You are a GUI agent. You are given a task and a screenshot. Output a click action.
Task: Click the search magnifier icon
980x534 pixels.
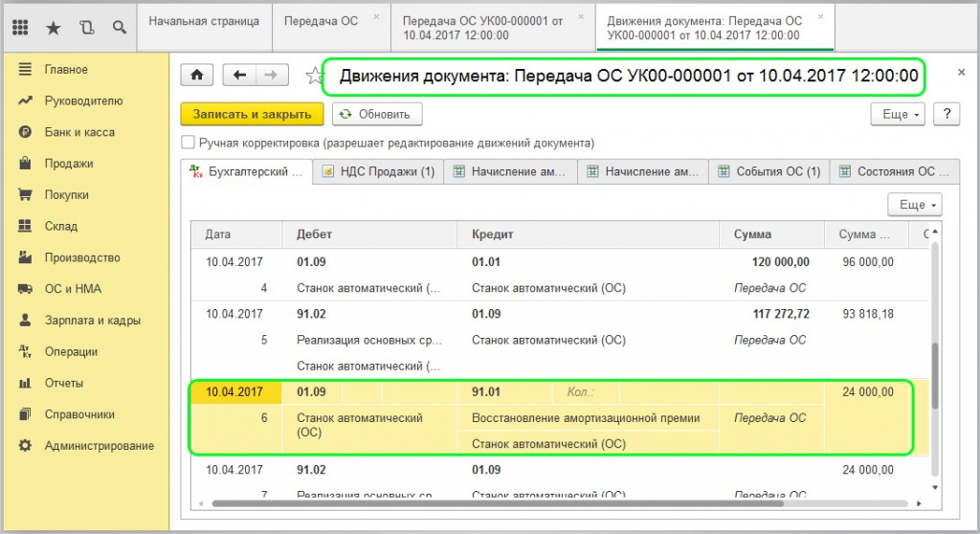tap(120, 28)
